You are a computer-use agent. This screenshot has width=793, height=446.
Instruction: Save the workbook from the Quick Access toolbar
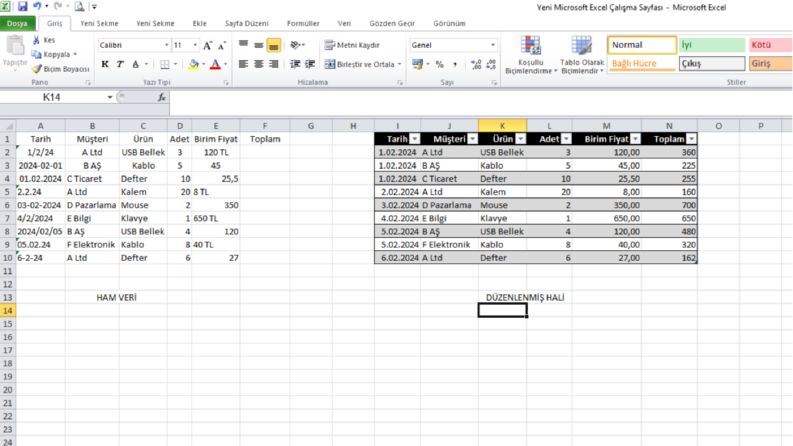point(22,7)
